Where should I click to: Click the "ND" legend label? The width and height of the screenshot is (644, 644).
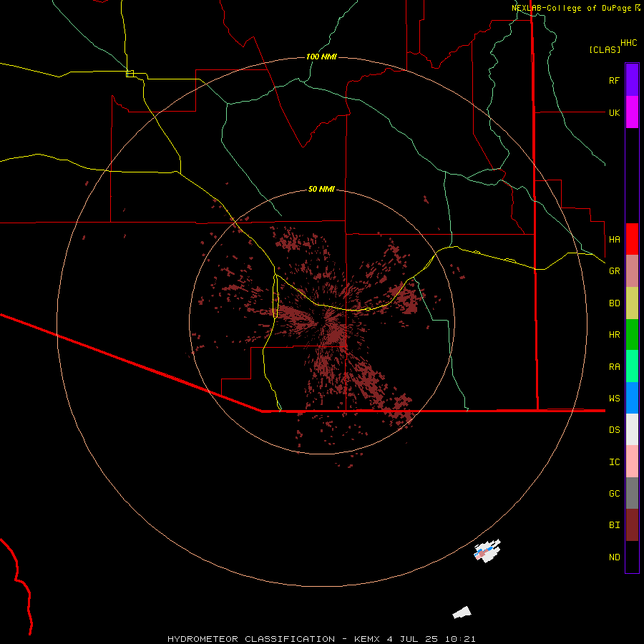614,557
